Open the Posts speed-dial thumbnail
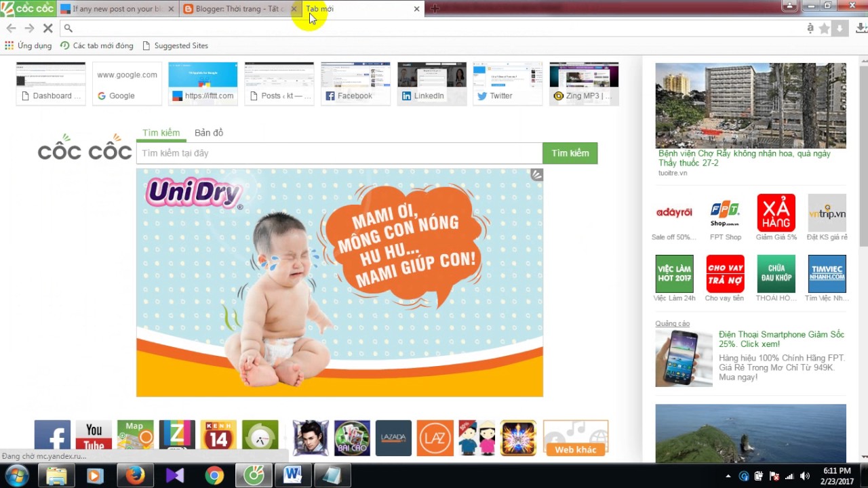The image size is (868, 488). (x=279, y=83)
